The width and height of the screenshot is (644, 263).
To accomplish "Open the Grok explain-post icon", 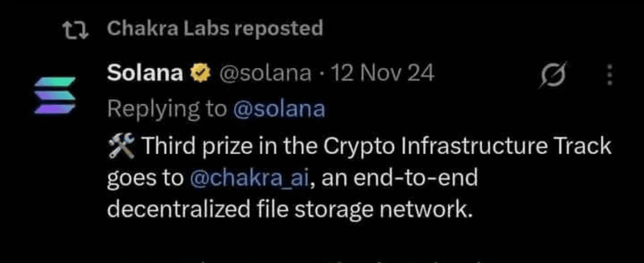I will pyautogui.click(x=553, y=75).
